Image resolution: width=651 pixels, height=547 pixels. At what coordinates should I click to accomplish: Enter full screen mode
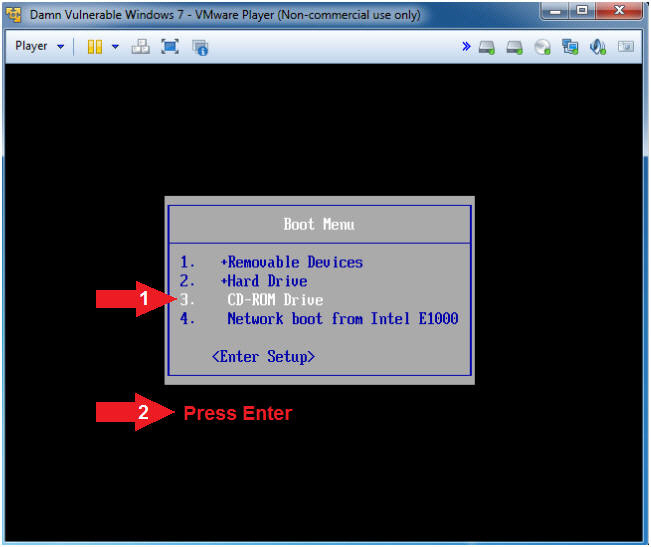pos(170,46)
